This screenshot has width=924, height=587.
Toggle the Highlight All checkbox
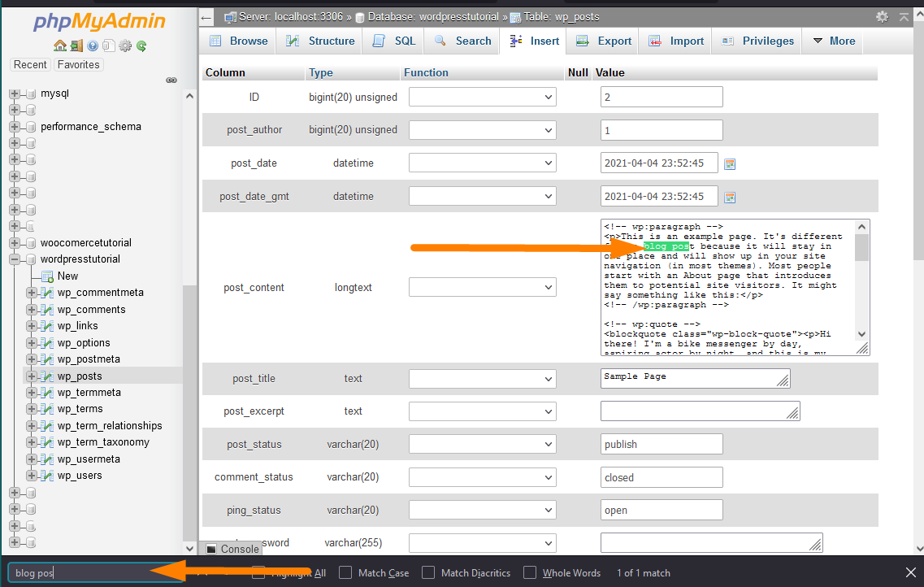(x=258, y=573)
